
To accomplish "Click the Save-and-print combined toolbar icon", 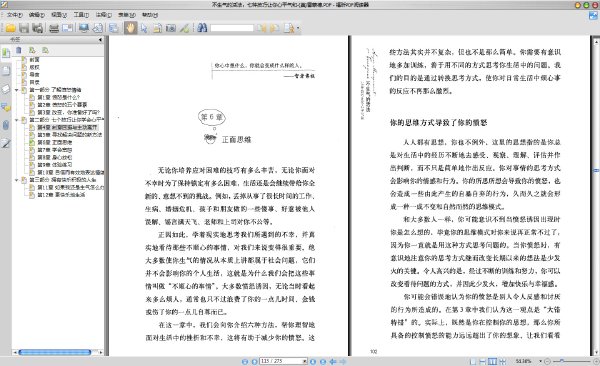I will (x=37, y=28).
